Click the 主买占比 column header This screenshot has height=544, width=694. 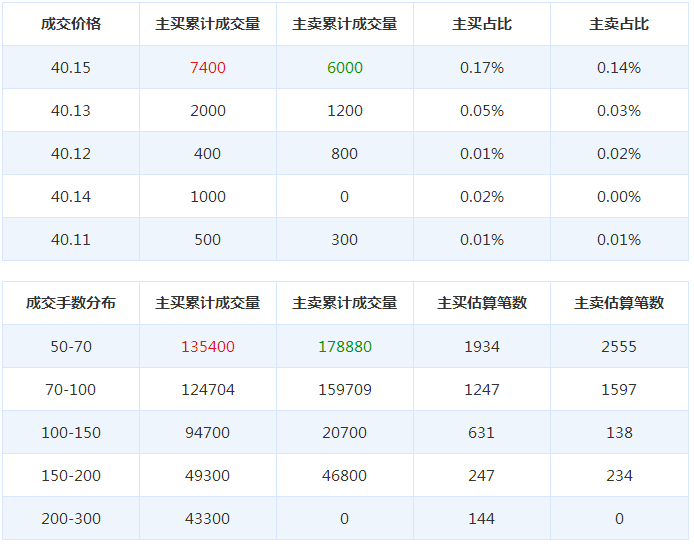tap(482, 24)
